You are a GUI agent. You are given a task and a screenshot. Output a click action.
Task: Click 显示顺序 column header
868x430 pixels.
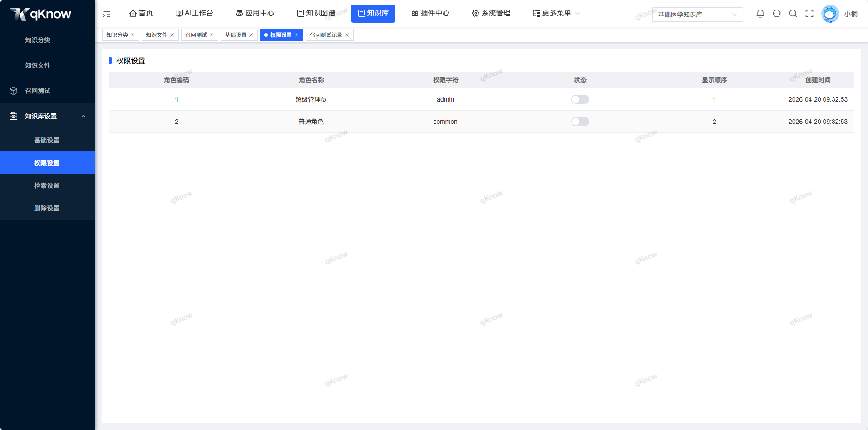[714, 80]
